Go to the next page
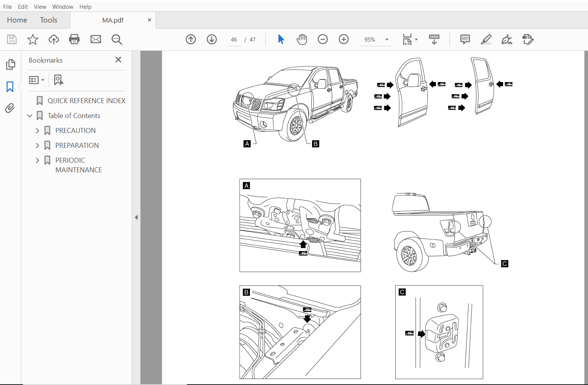 [212, 39]
